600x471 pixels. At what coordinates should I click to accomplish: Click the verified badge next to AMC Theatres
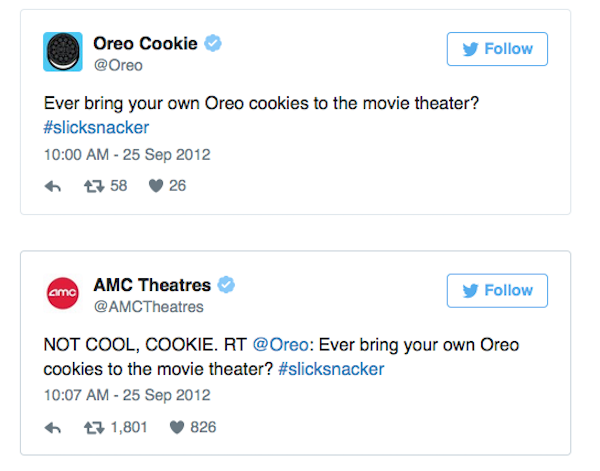(226, 285)
